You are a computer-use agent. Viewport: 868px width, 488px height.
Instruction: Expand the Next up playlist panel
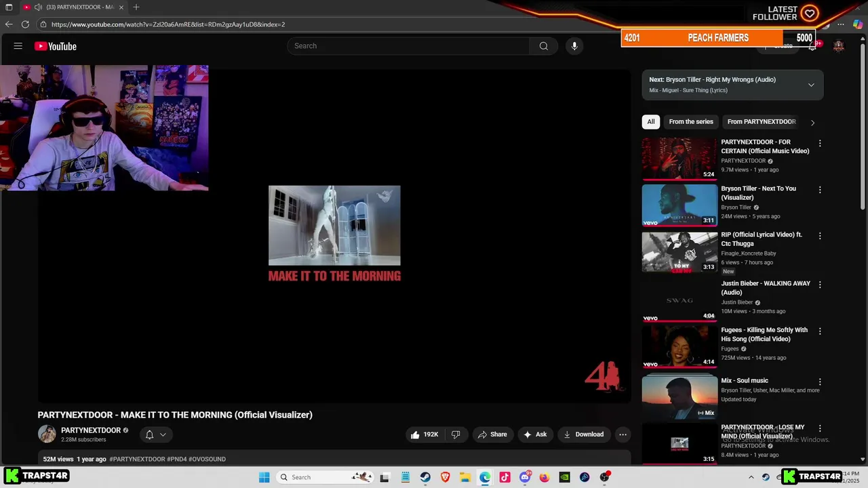point(811,85)
